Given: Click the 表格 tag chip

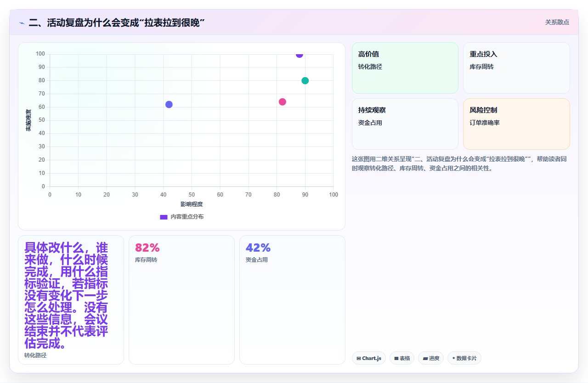Looking at the screenshot, I should tap(402, 358).
